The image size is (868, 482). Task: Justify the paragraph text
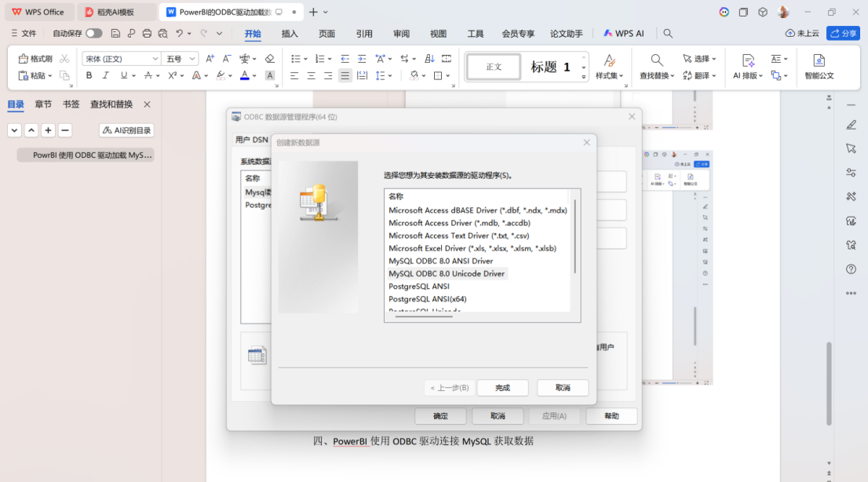click(x=345, y=75)
